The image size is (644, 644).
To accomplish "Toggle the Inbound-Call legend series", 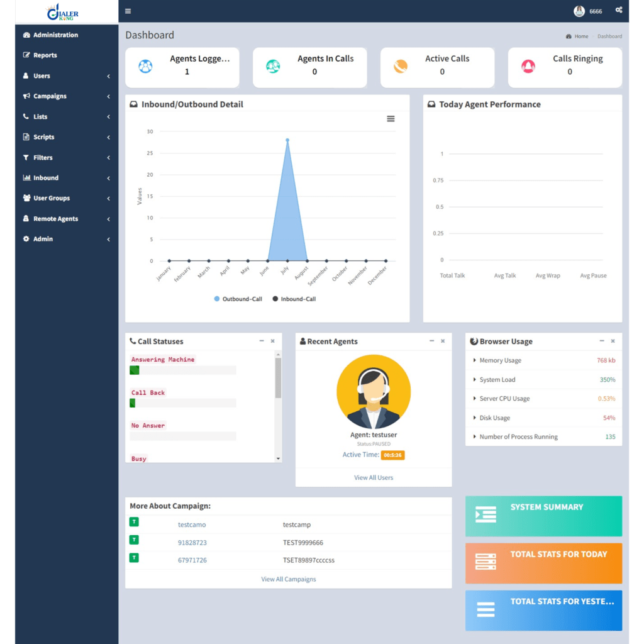I will click(x=294, y=299).
